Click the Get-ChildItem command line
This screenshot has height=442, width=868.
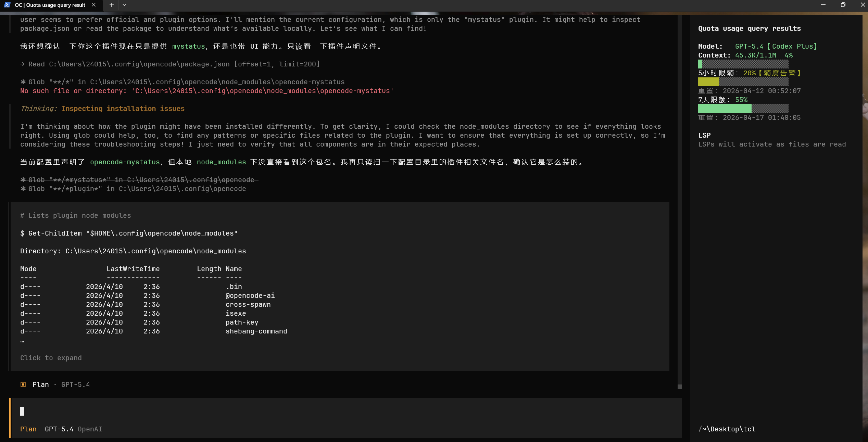(129, 233)
